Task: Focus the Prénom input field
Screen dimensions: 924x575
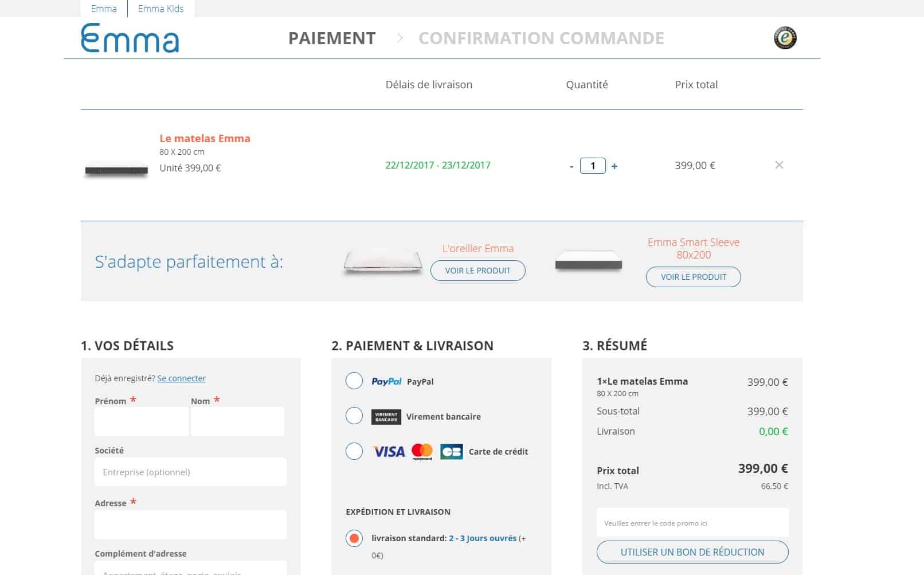Action: click(x=142, y=421)
